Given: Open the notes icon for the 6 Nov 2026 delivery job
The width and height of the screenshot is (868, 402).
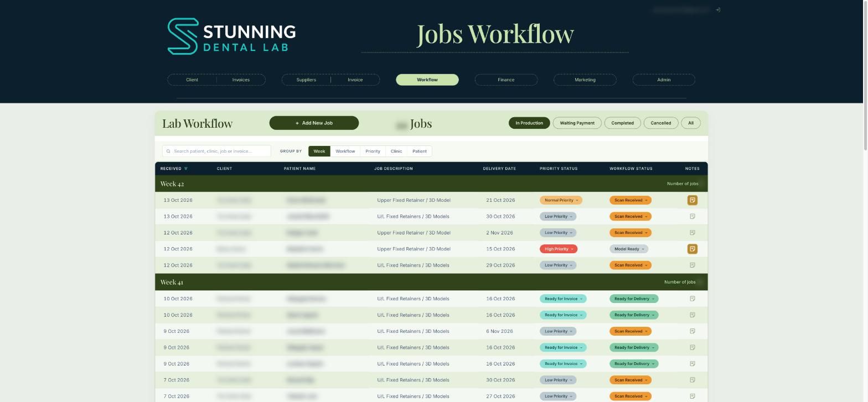Looking at the screenshot, I should tap(692, 331).
